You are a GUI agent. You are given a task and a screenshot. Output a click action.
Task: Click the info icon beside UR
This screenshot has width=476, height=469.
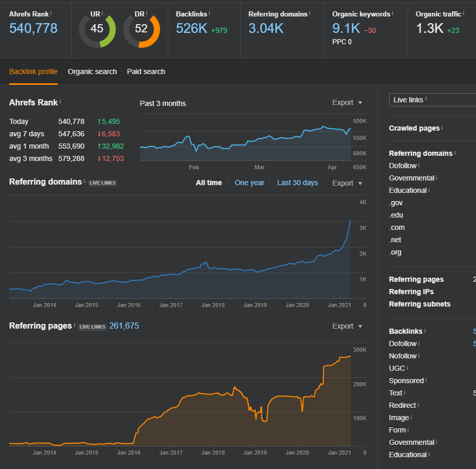pyautogui.click(x=102, y=13)
